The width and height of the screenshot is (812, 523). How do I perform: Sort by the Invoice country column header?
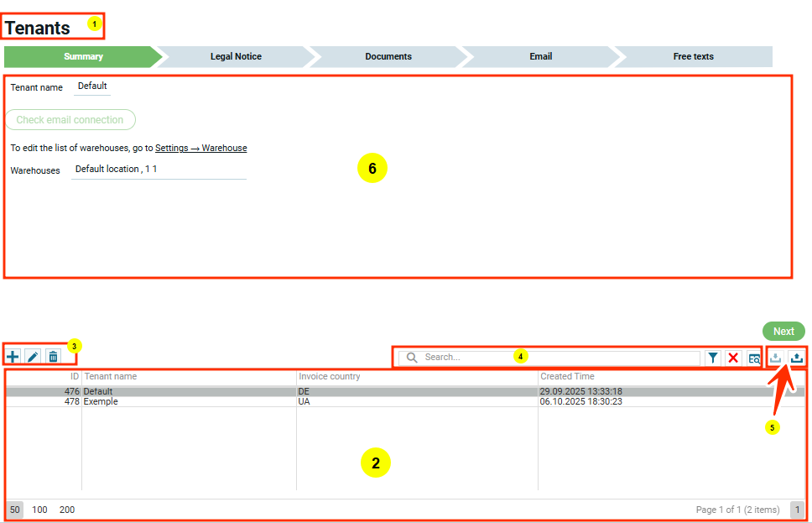pyautogui.click(x=330, y=377)
